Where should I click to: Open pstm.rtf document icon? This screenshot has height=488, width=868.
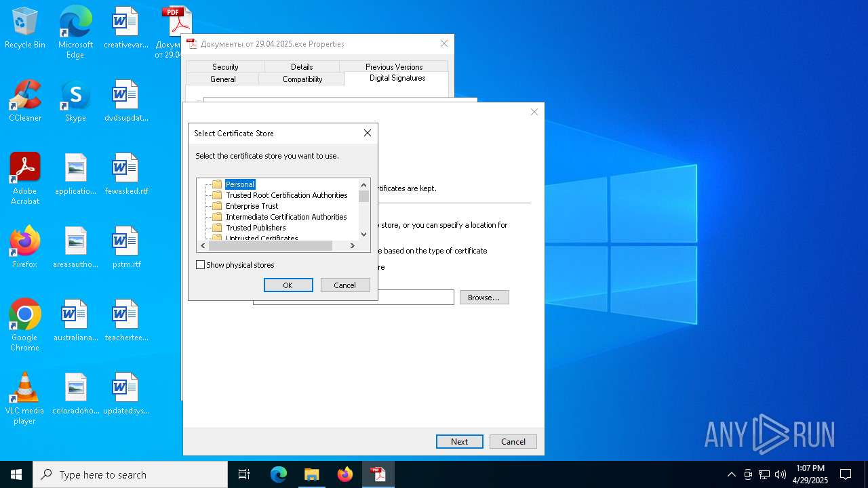coord(125,248)
